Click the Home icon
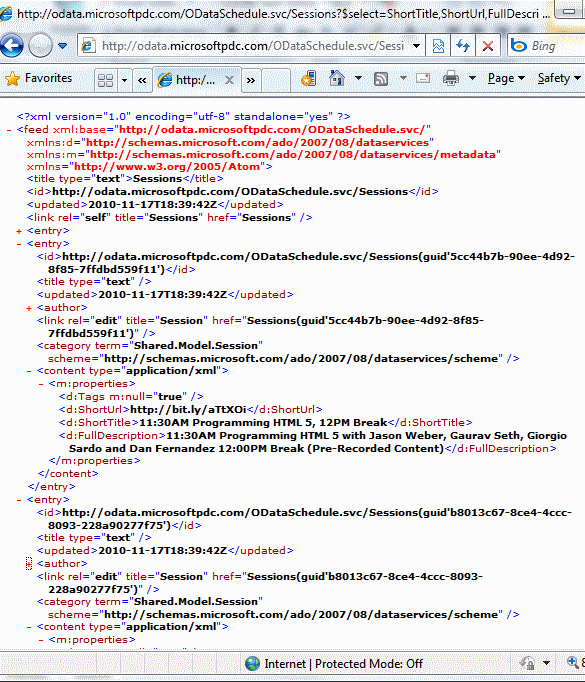The height and width of the screenshot is (682, 585). pos(337,78)
